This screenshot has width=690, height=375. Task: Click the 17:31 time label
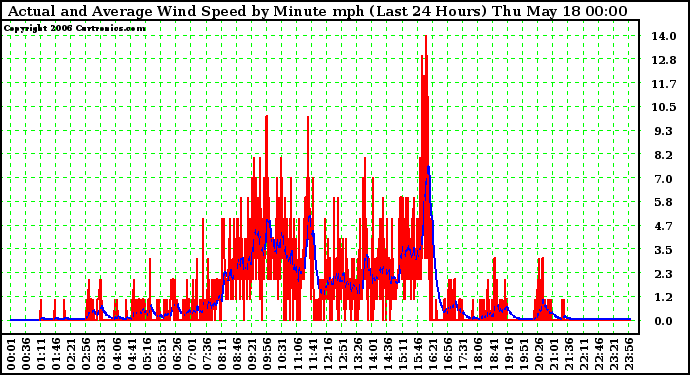463,354
